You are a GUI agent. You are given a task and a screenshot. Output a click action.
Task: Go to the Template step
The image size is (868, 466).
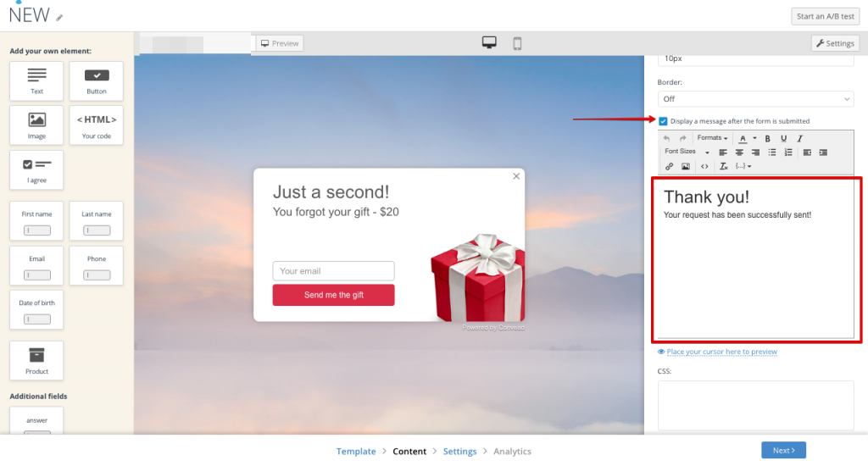(x=356, y=452)
